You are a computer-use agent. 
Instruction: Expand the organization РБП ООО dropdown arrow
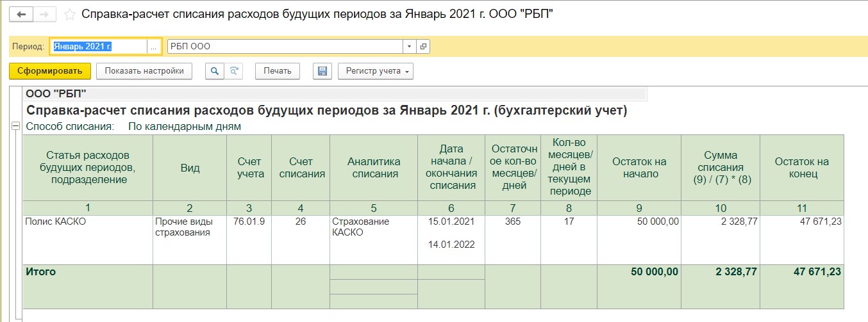[410, 46]
